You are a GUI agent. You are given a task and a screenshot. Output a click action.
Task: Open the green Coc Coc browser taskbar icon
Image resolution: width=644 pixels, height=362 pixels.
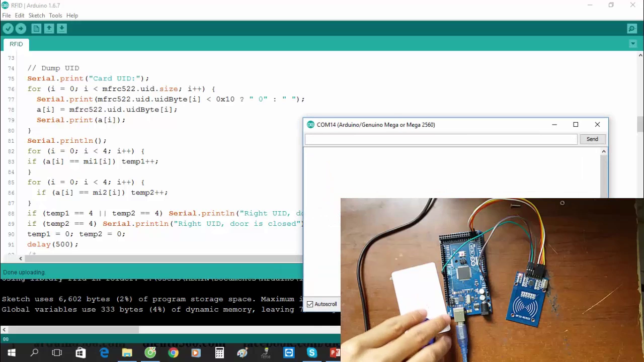coord(150,353)
